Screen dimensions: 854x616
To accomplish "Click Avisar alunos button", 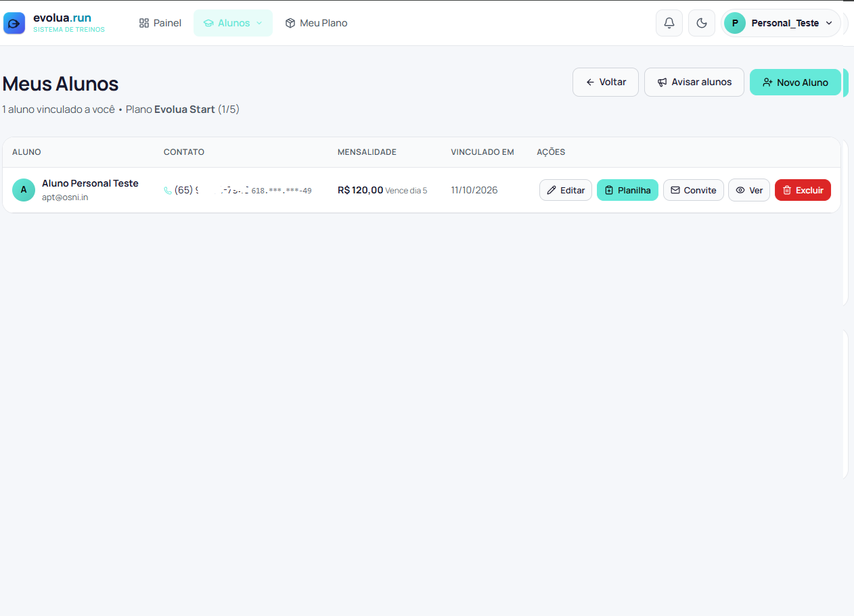I will (x=694, y=82).
